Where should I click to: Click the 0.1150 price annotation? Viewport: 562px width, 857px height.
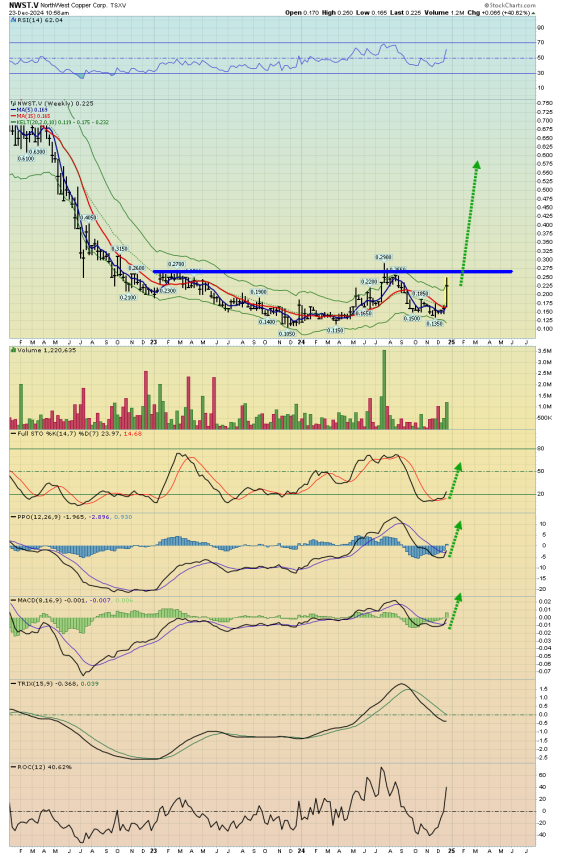coord(335,331)
